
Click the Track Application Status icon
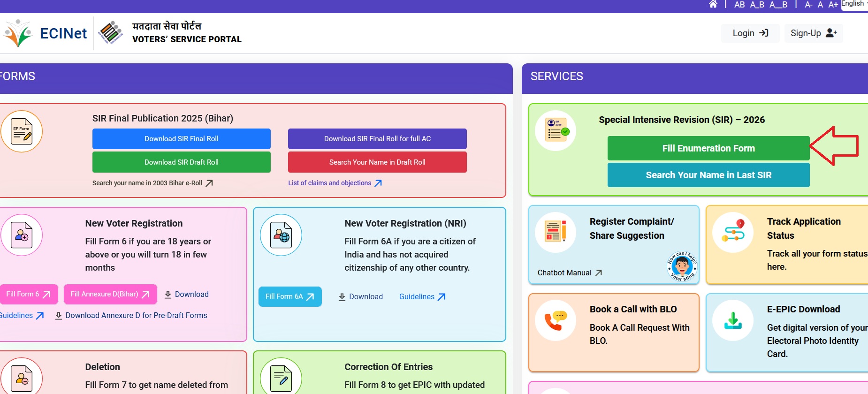[x=732, y=232]
